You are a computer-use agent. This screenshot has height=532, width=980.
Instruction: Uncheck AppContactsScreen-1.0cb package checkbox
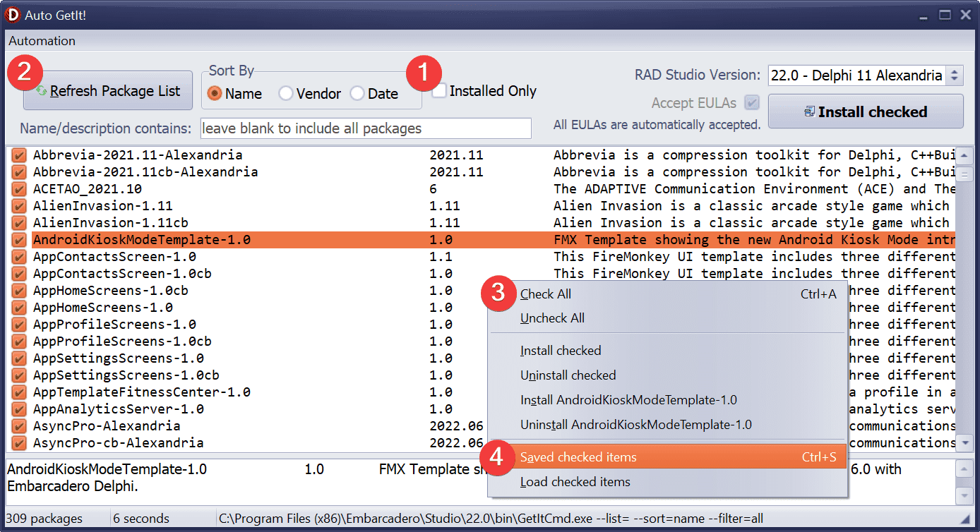19,274
